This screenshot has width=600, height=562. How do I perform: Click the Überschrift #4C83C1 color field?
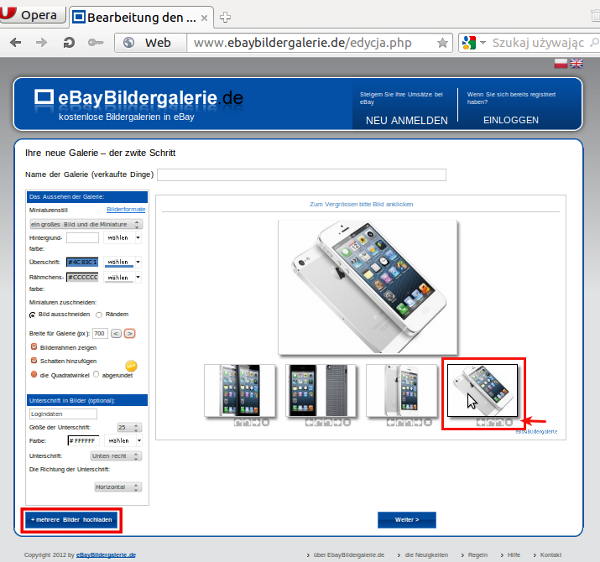pos(82,262)
